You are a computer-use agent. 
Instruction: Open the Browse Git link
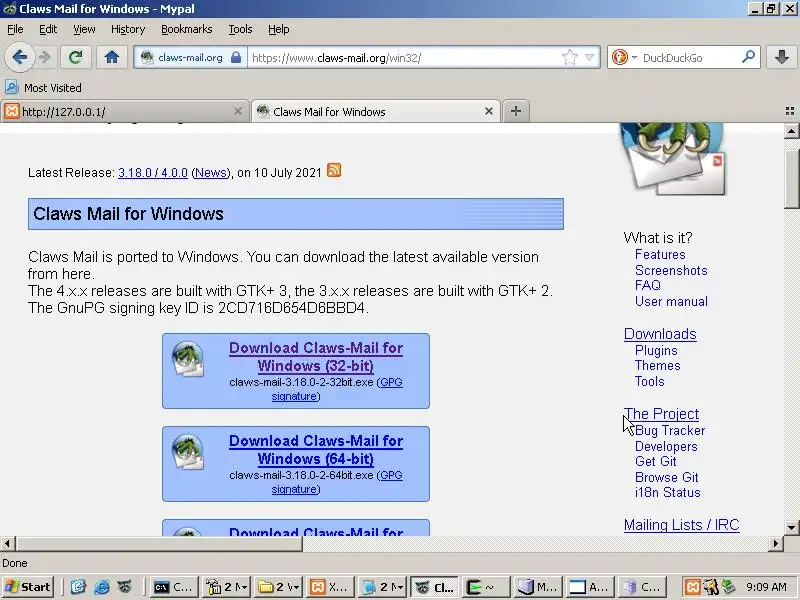[x=666, y=477]
